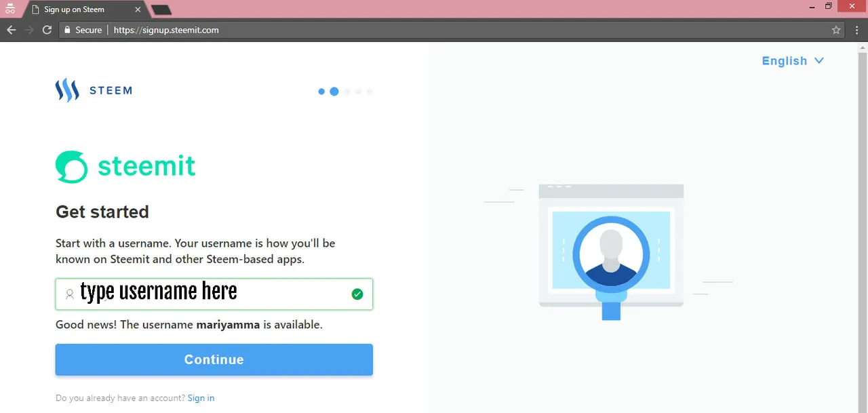The image size is (868, 413).
Task: Click the bold username mariyamma text
Action: (228, 325)
